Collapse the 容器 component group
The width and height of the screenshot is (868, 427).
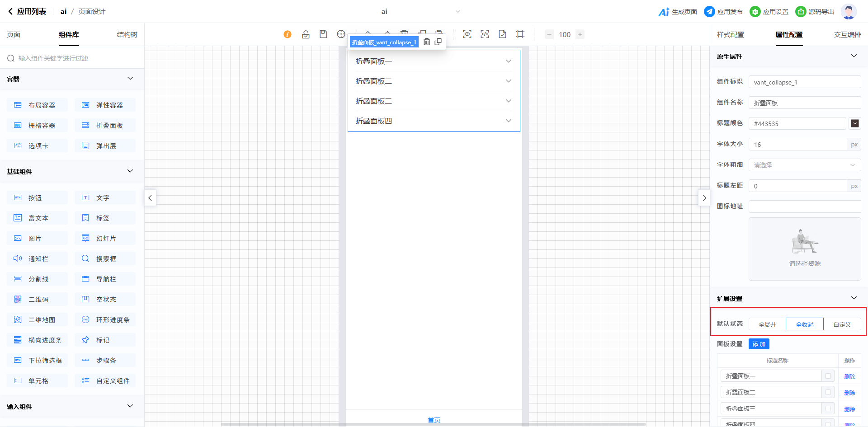[130, 79]
